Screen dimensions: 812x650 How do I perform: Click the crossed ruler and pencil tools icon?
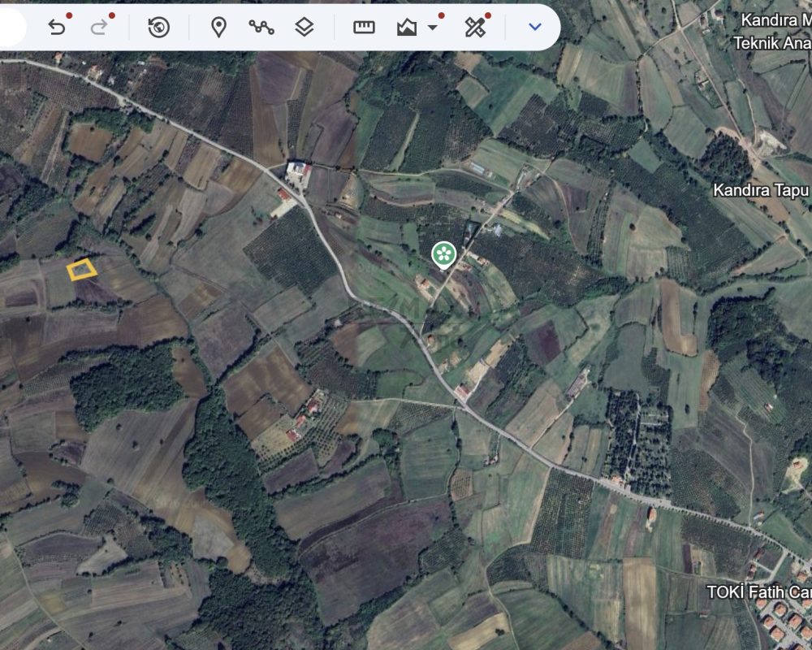(x=475, y=27)
